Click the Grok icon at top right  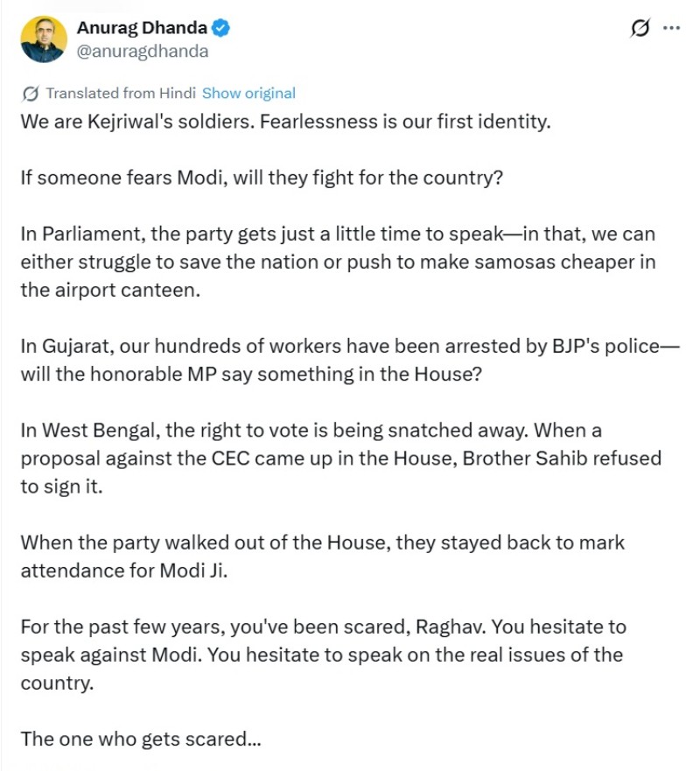point(640,28)
